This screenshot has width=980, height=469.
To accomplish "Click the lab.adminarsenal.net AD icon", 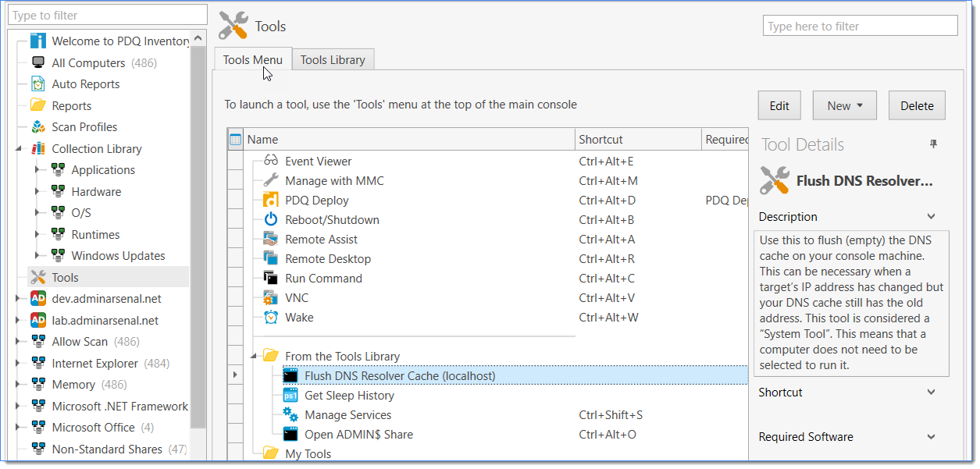I will [x=38, y=320].
